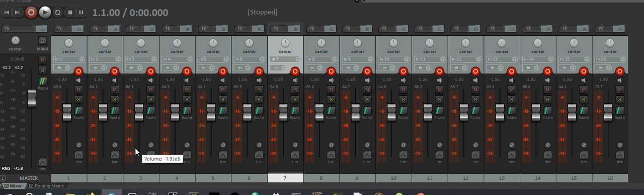Go to project end button
This screenshot has width=644, height=195.
click(x=18, y=12)
